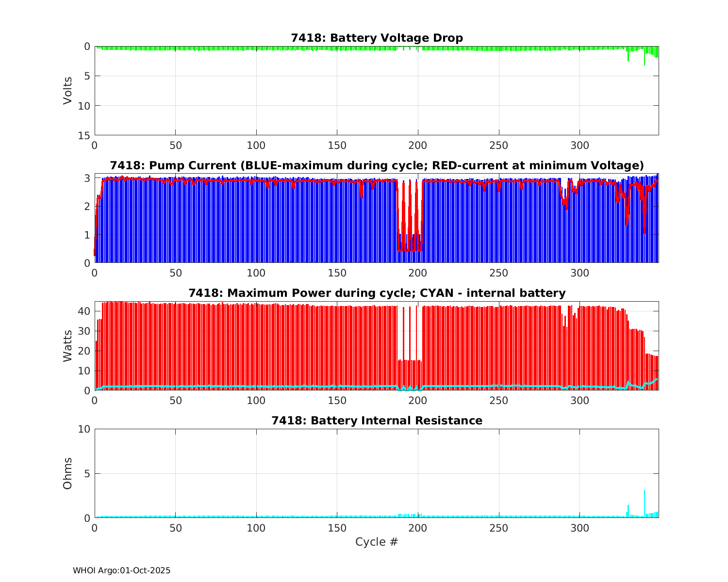The width and height of the screenshot is (728, 582).
Task: Click the "Cycle #" x-axis label
Action: tap(377, 542)
